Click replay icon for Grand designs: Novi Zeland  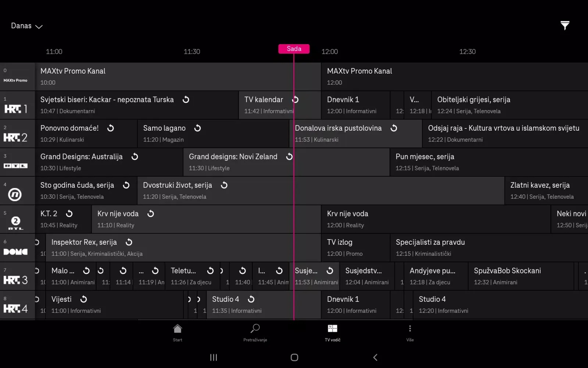coord(290,156)
